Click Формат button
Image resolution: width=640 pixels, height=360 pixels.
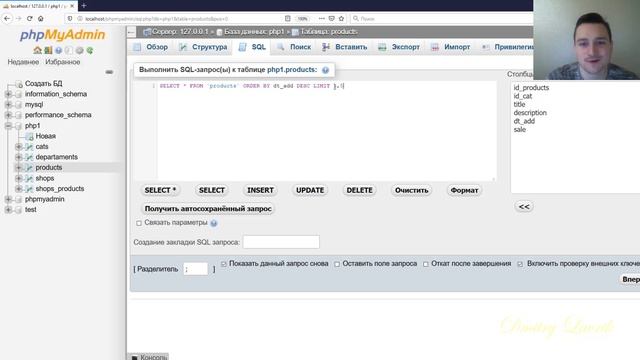coord(464,191)
